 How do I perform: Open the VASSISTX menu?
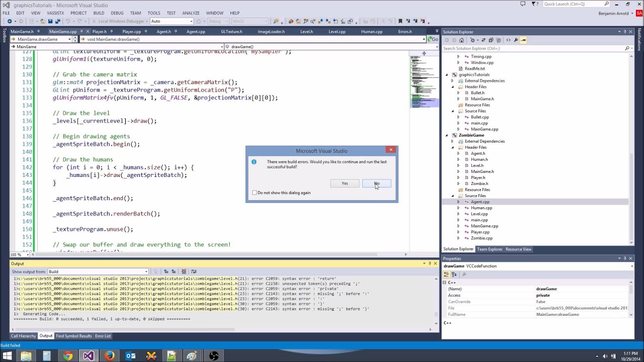[x=55, y=13]
